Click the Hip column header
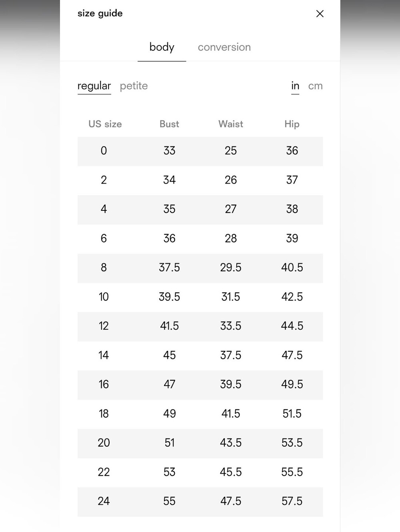This screenshot has height=532, width=400. click(x=292, y=124)
